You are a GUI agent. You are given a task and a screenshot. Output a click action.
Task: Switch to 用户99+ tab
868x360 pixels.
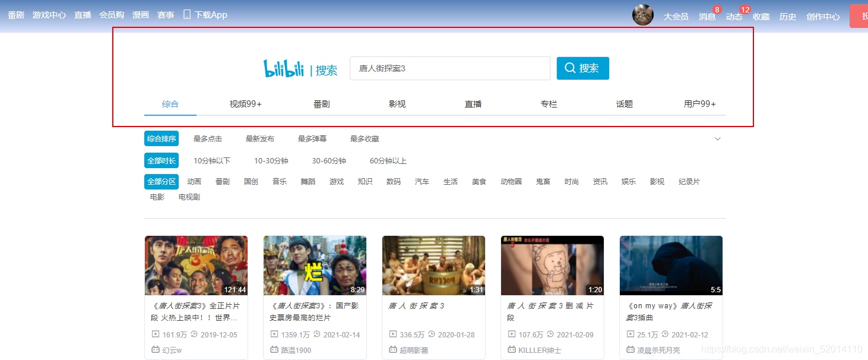tap(700, 104)
